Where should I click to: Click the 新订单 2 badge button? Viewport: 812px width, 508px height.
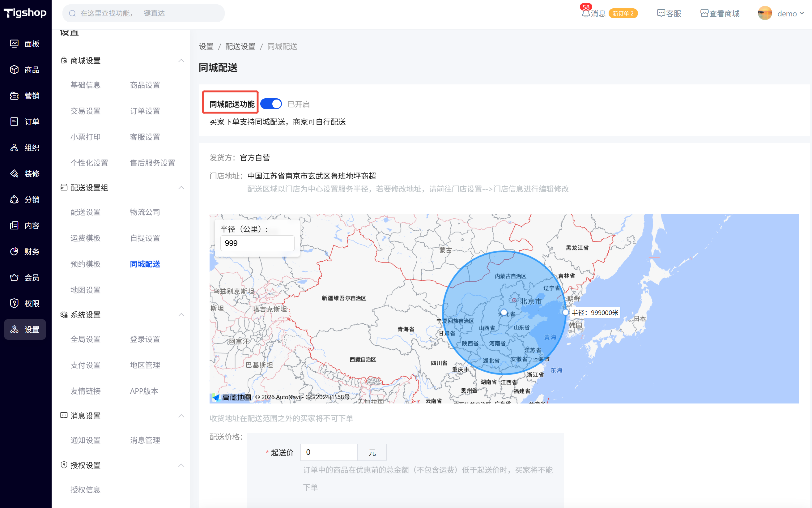coord(623,13)
